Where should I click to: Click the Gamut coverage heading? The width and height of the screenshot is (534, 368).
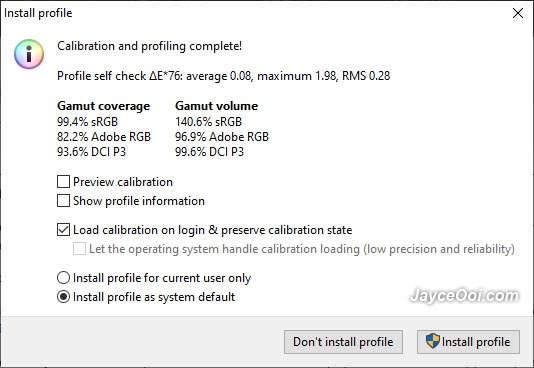[104, 106]
